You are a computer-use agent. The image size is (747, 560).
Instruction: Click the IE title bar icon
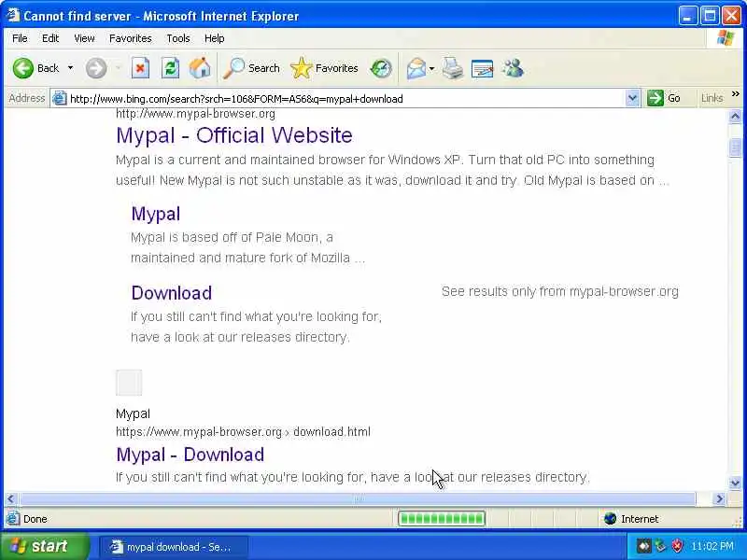[13, 15]
